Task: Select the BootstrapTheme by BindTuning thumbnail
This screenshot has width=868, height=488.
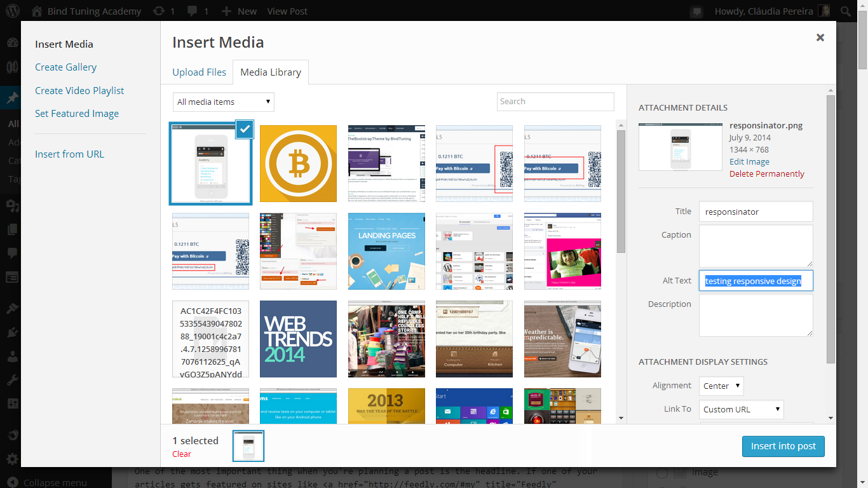Action: click(x=386, y=163)
